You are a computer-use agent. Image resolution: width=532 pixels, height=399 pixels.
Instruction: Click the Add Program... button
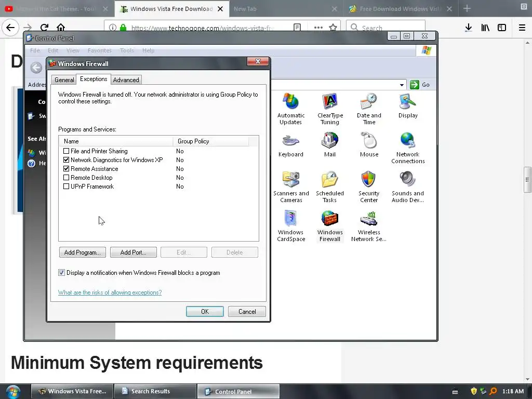(83, 252)
